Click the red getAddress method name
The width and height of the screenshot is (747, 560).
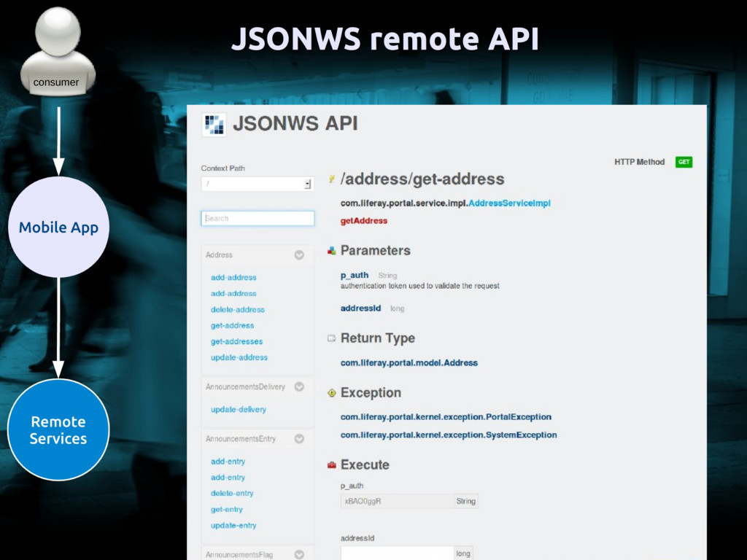click(364, 221)
